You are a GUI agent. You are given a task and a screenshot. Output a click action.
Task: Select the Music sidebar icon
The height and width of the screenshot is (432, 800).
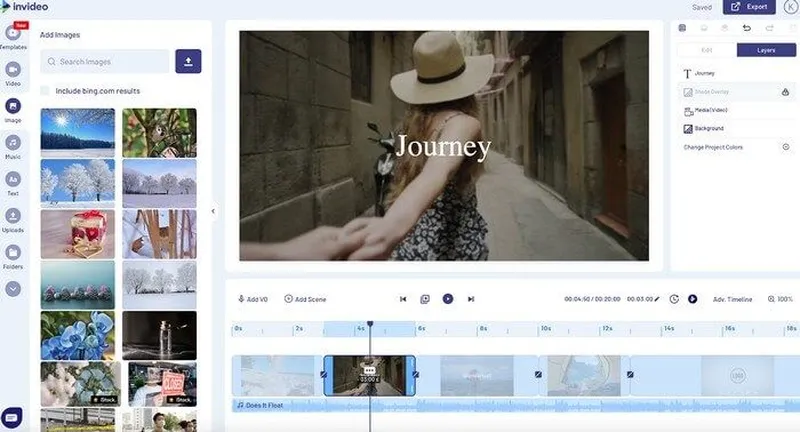[13, 143]
